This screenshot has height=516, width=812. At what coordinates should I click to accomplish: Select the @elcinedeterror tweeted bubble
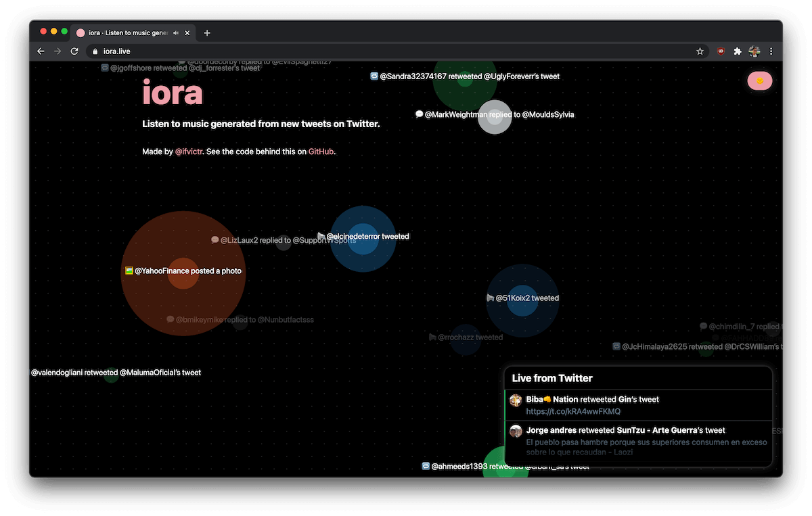(363, 239)
